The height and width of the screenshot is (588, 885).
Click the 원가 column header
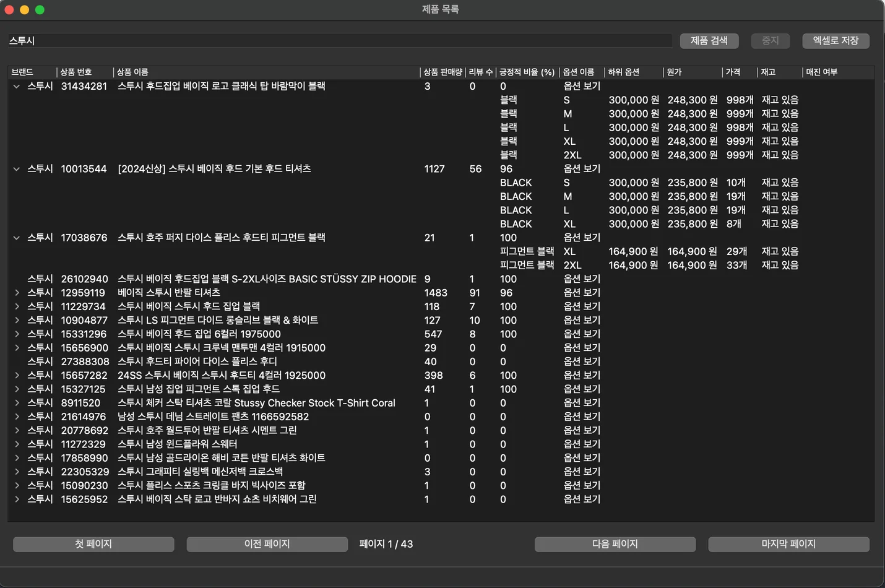[x=693, y=72]
